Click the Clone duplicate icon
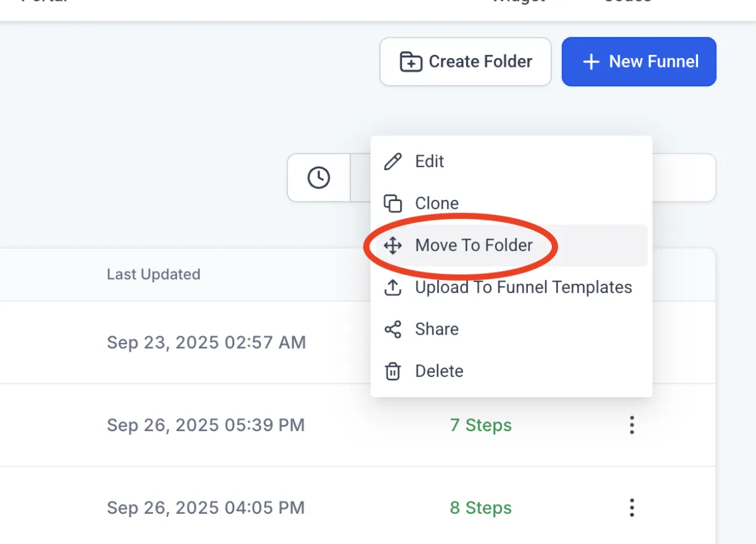This screenshot has height=544, width=756. tap(393, 204)
